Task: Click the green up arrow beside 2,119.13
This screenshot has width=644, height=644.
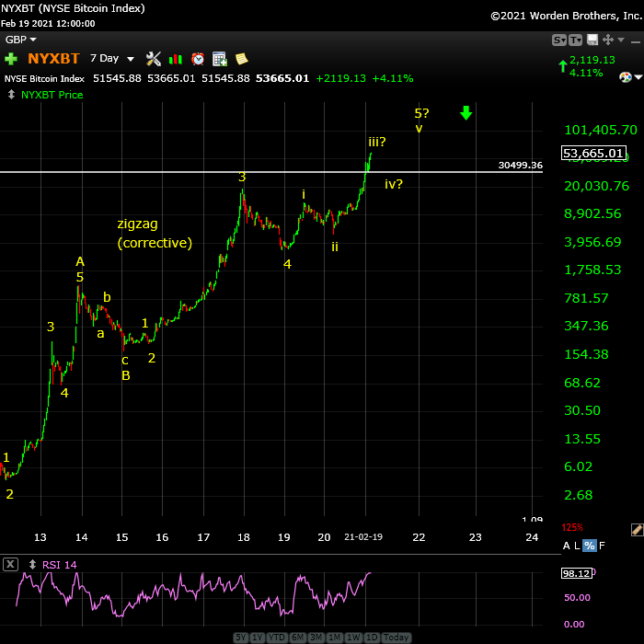Action: 563,66
